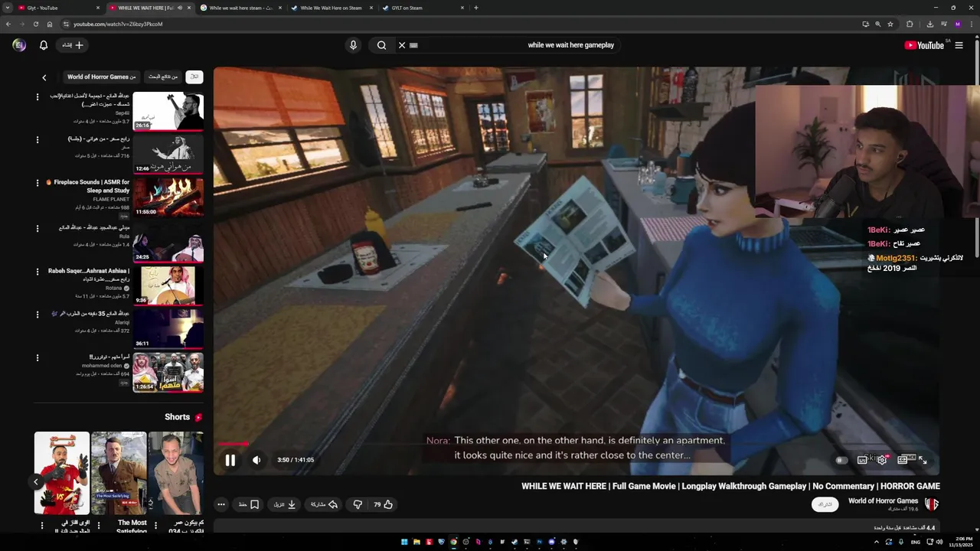Open 'The Most Satisfying' short
This screenshot has height=551, width=980.
tap(119, 473)
